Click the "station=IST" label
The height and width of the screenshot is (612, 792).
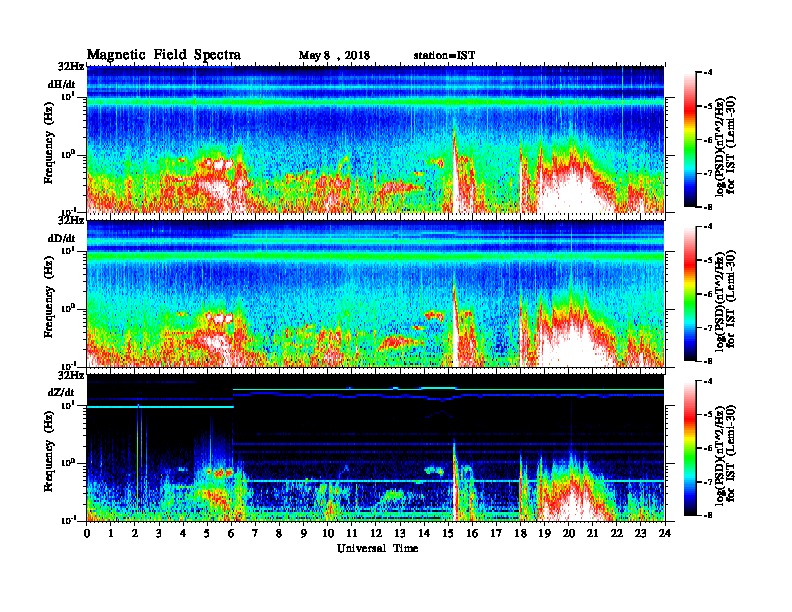(444, 56)
